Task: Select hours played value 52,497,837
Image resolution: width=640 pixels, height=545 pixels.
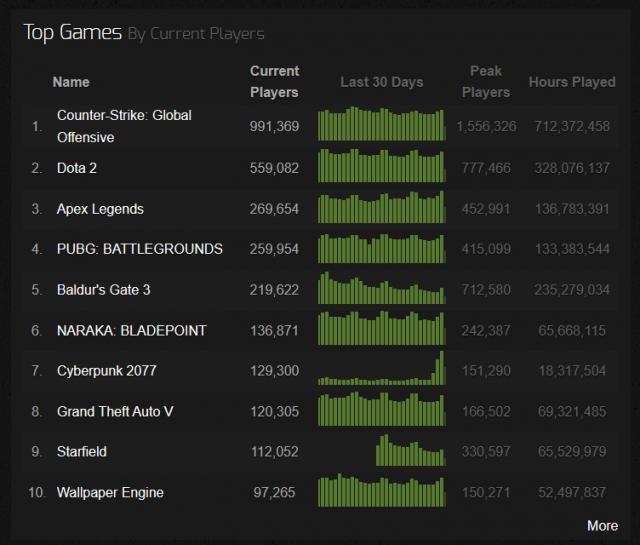Action: click(572, 492)
